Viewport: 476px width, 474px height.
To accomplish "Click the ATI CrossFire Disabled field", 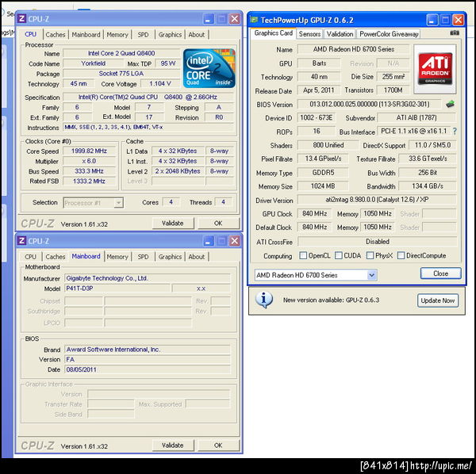I will point(378,242).
